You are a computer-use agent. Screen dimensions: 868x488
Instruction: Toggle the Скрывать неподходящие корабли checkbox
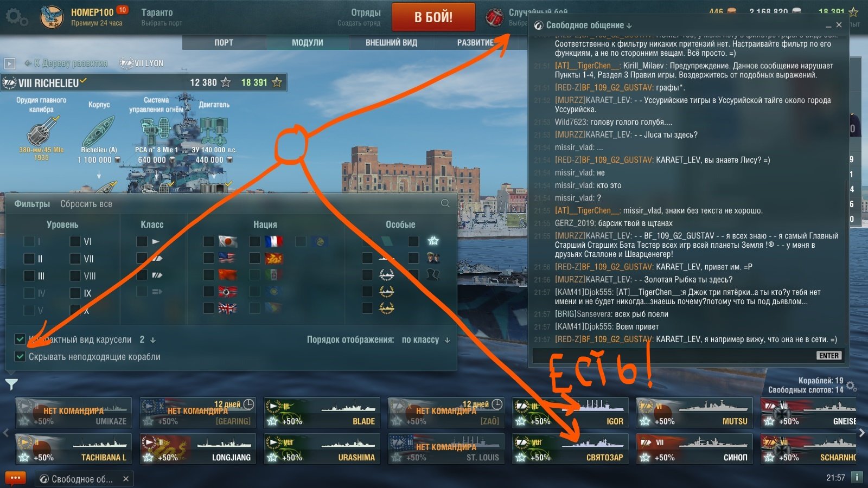20,357
